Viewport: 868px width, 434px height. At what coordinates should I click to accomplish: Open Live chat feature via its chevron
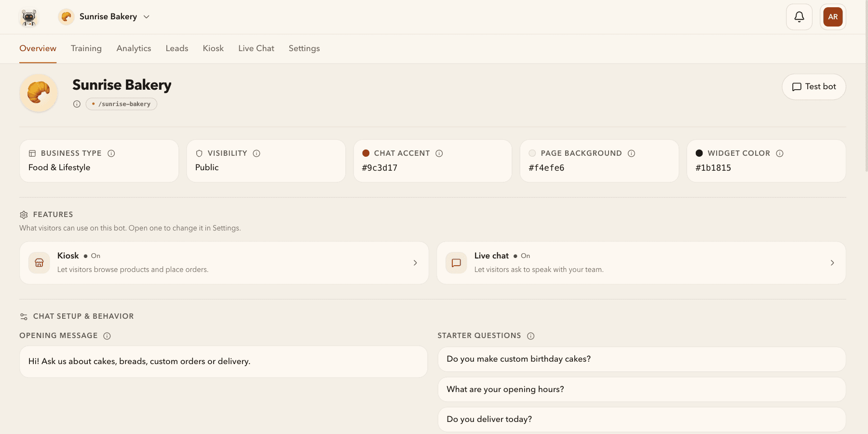click(x=832, y=263)
